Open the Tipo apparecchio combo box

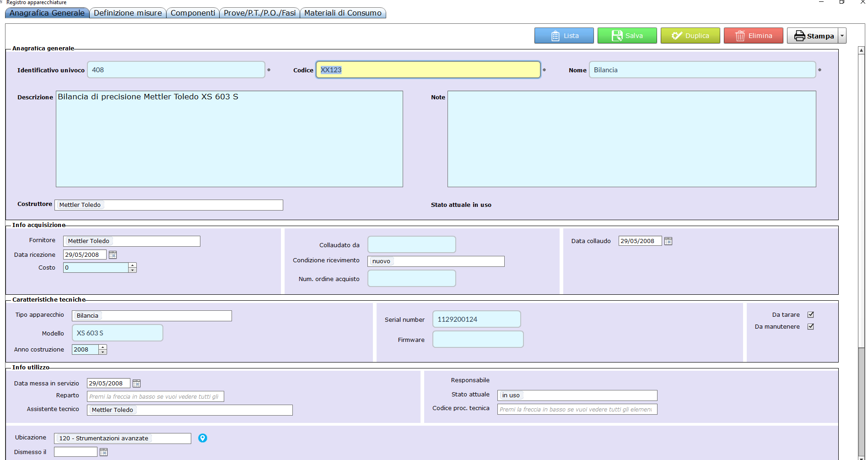(151, 315)
